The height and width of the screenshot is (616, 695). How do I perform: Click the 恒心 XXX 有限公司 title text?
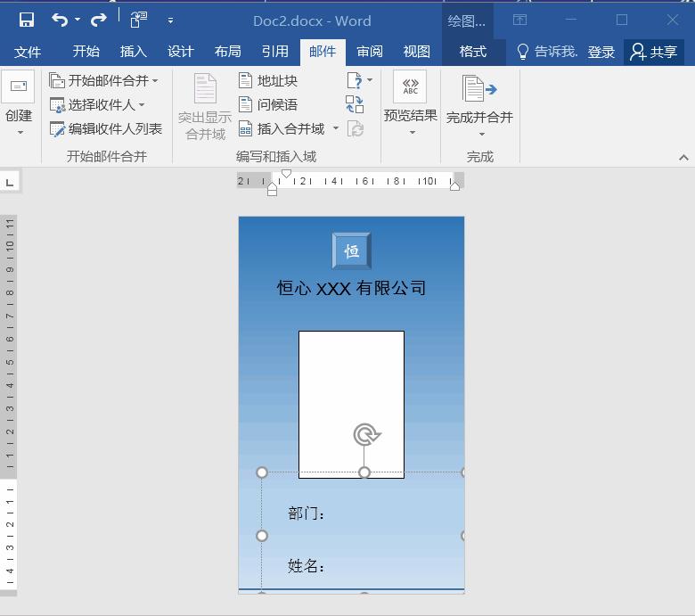[x=351, y=288]
